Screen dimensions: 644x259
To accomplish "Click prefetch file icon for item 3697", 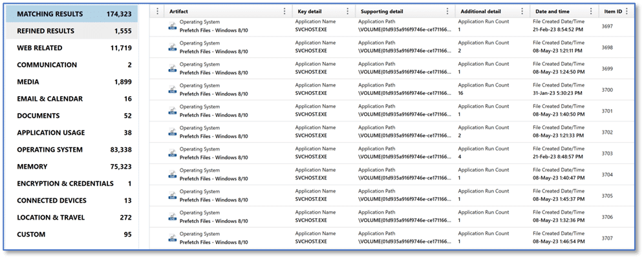I will [173, 26].
